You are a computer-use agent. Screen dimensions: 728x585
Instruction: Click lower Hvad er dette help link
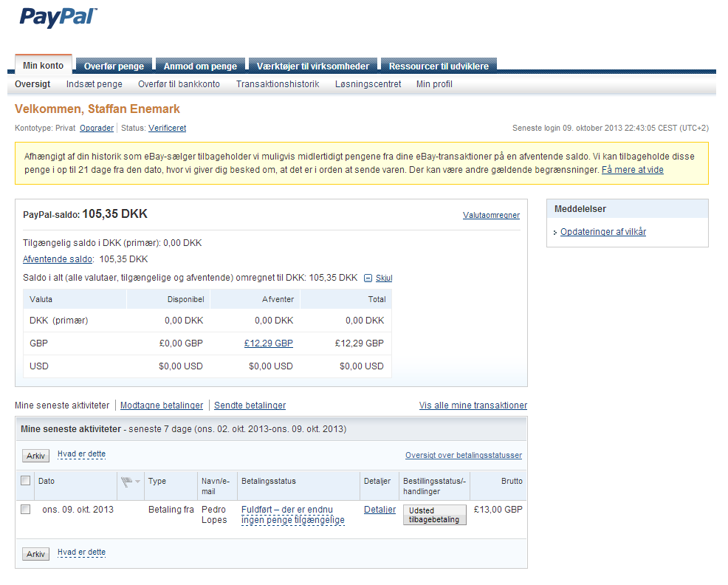(x=82, y=552)
